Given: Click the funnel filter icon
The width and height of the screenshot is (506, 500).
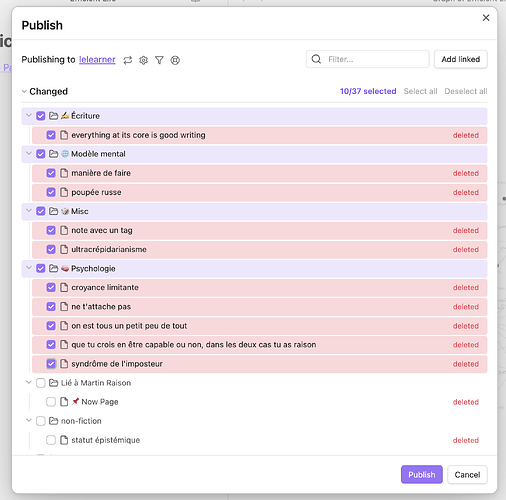Looking at the screenshot, I should 159,60.
